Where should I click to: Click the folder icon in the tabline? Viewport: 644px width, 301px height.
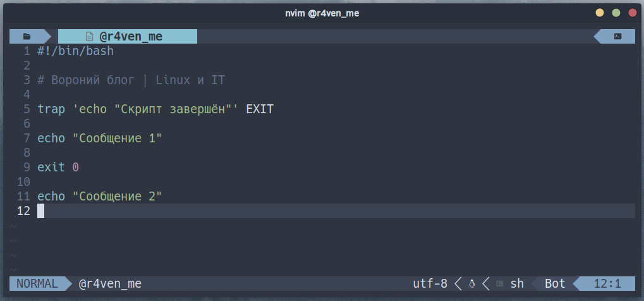click(27, 36)
